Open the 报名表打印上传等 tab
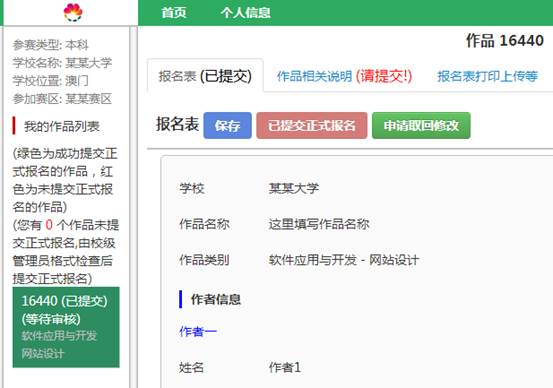This screenshot has height=388, width=553. click(487, 76)
